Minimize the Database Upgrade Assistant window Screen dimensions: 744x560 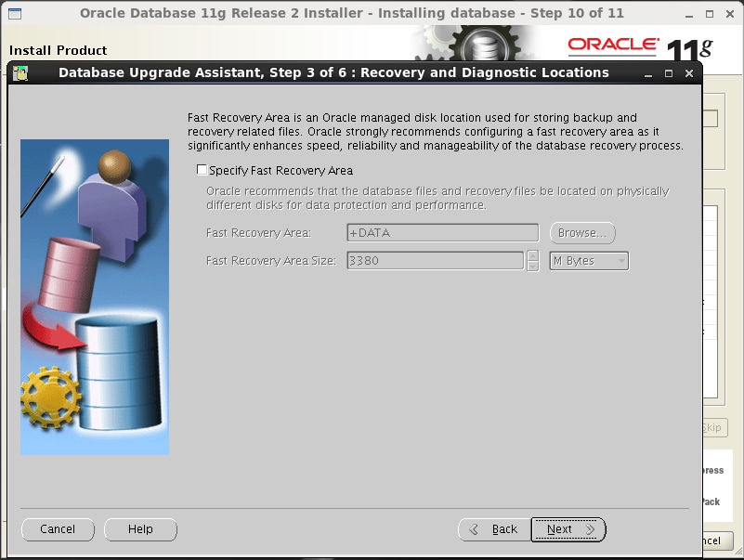coord(648,73)
